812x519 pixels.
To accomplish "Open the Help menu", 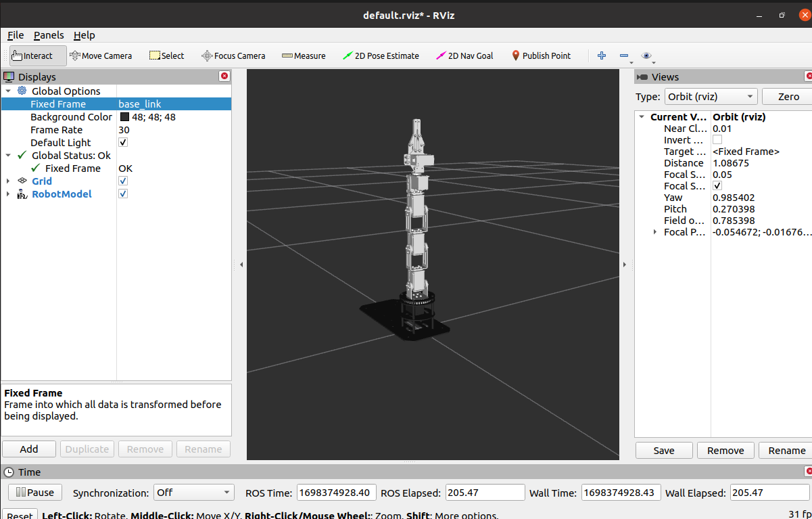I will click(85, 35).
